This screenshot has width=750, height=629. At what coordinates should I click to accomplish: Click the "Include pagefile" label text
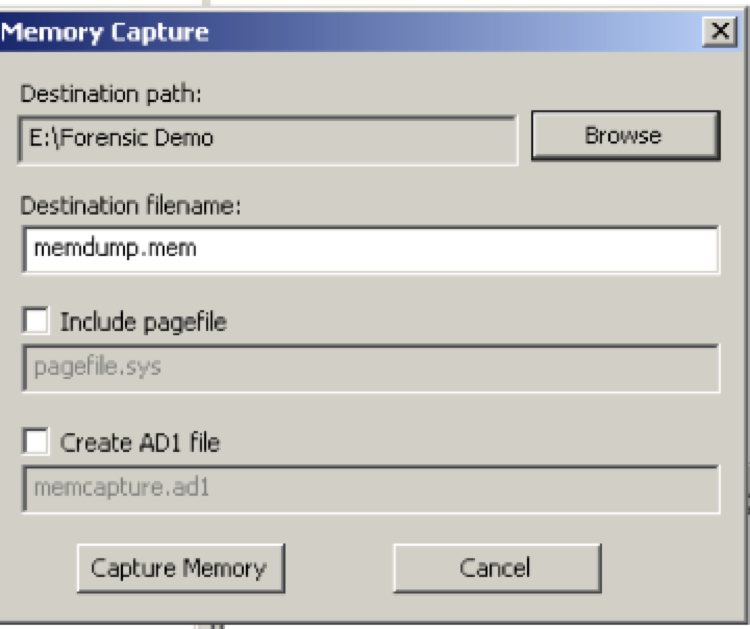[x=143, y=322]
